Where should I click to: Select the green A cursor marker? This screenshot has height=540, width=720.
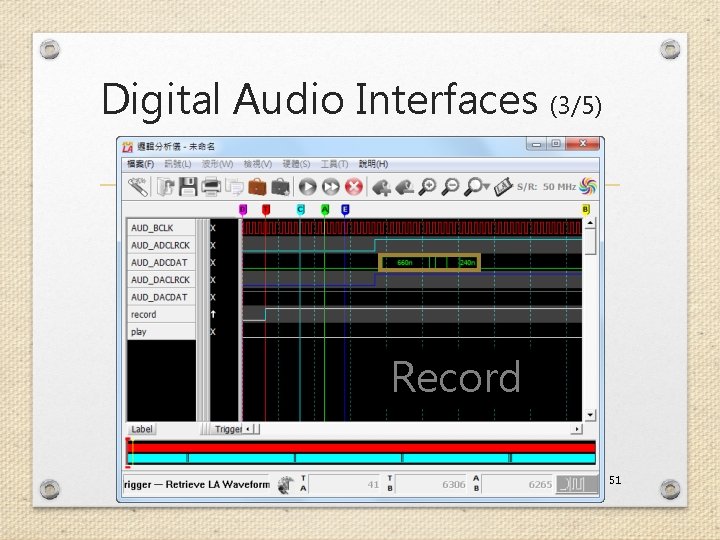[x=325, y=210]
